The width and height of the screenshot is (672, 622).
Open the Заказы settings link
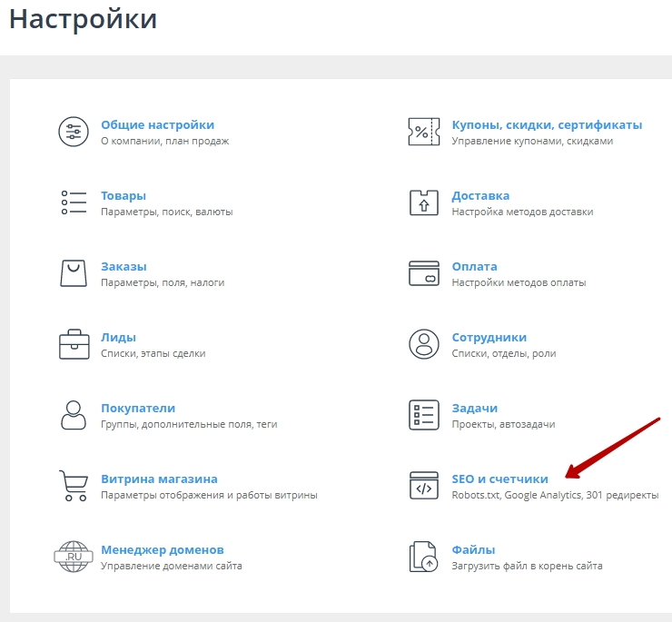coord(124,266)
